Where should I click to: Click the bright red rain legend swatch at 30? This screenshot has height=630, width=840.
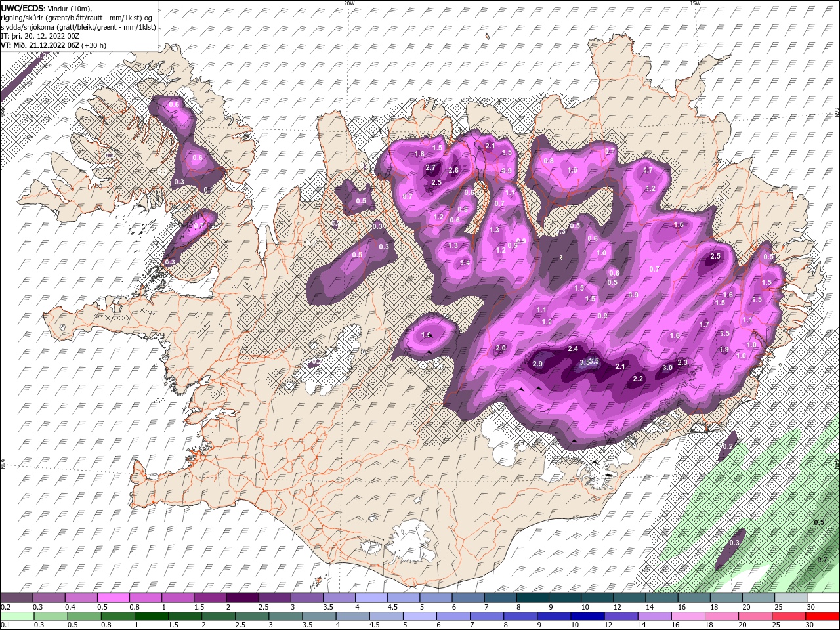coord(822,616)
